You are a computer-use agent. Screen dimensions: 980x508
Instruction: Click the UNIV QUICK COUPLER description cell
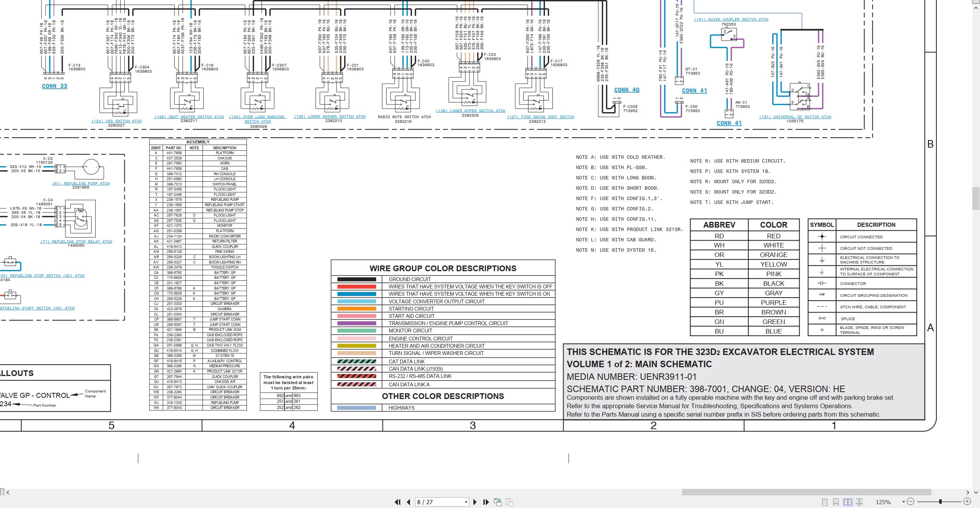pos(225,387)
